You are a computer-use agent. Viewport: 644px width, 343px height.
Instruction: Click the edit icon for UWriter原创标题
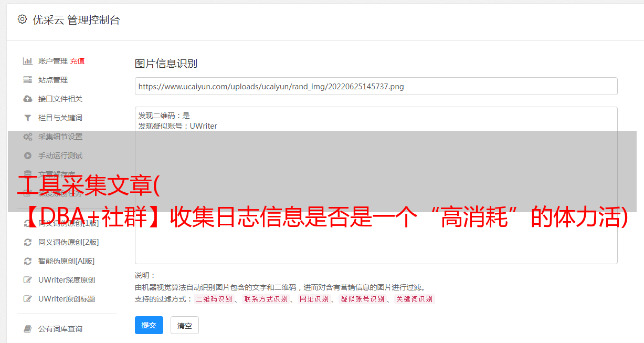(x=28, y=299)
